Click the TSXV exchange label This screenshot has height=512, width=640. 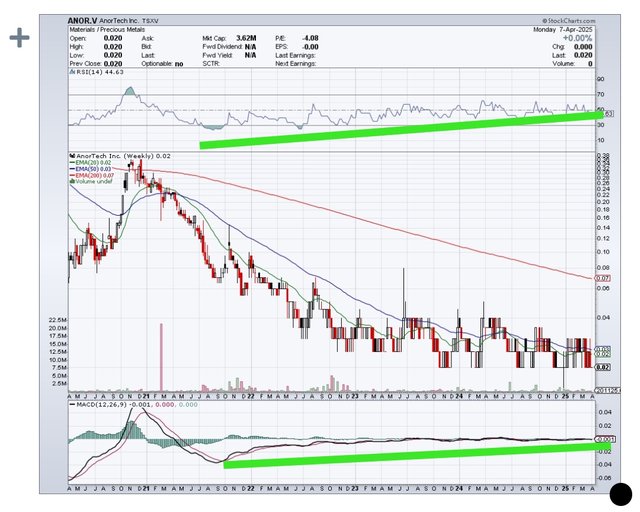point(150,21)
